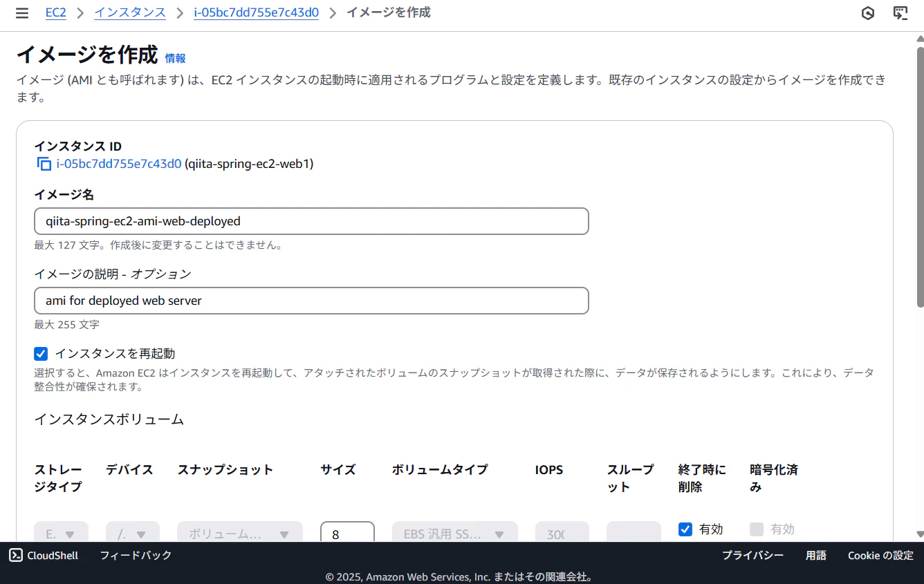Click the イメージを作成 breadcrumb text

[389, 12]
